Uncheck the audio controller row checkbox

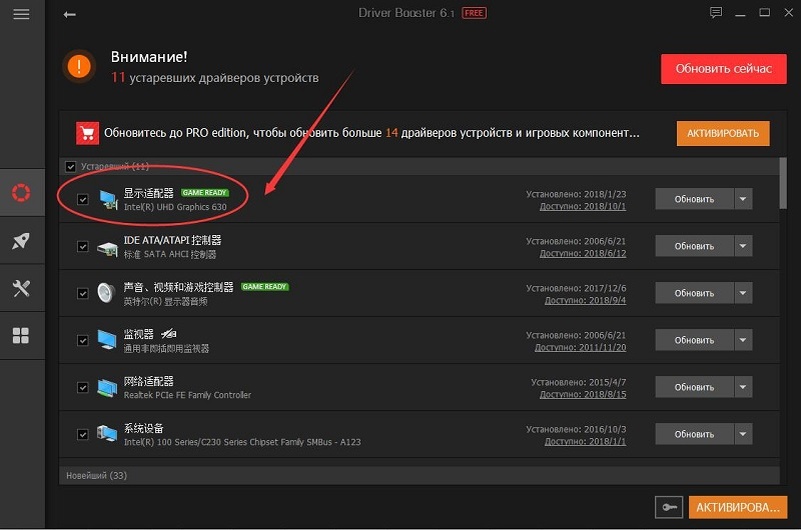[x=83, y=293]
